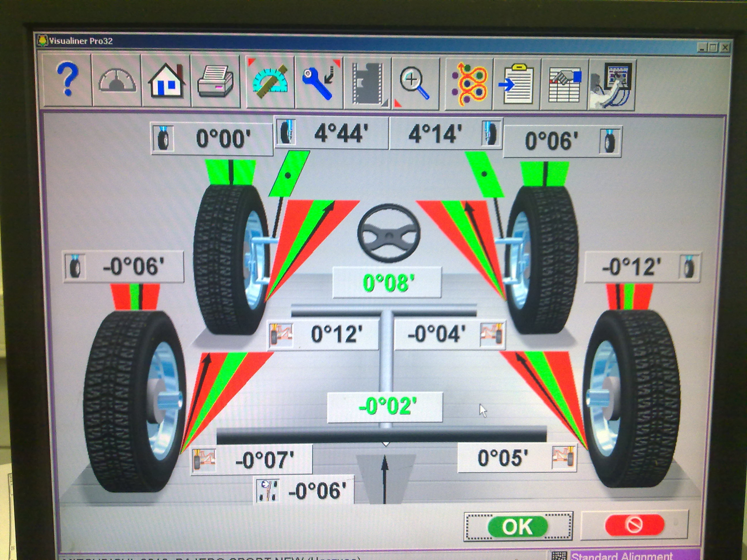Open the specifications table with hand icon
The width and height of the screenshot is (747, 560).
565,85
